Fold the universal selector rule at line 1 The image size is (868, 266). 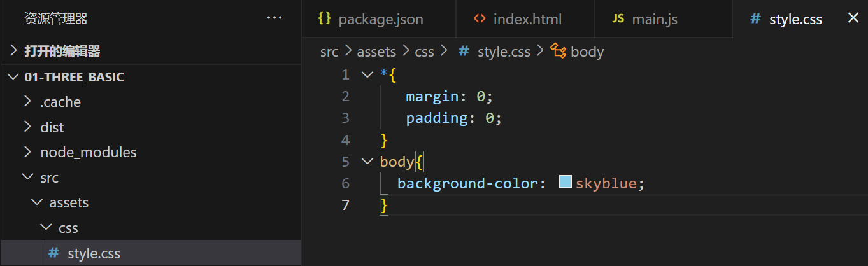(x=366, y=74)
